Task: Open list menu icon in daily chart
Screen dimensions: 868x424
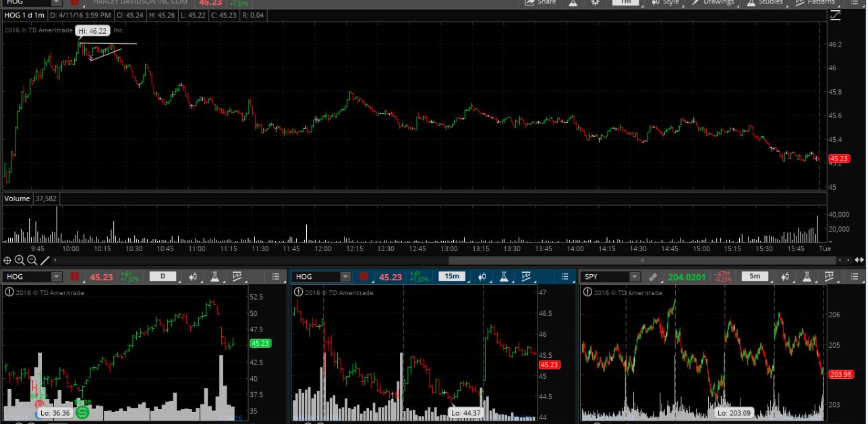Action: 276,277
